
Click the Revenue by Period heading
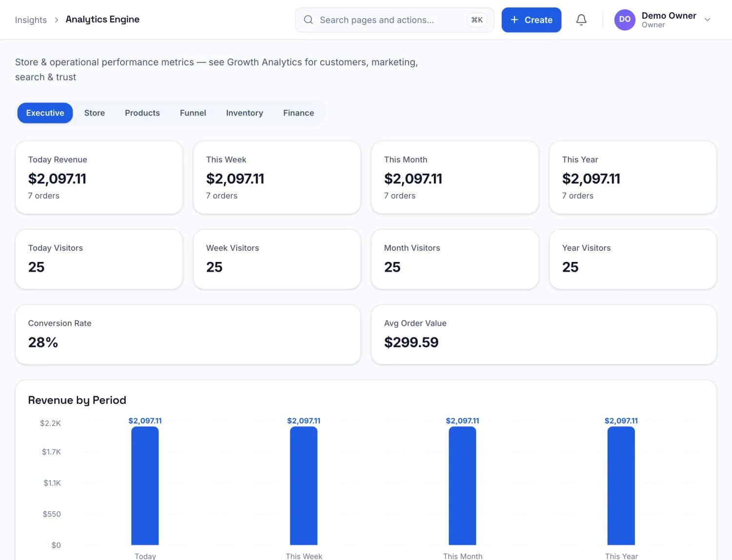[77, 400]
